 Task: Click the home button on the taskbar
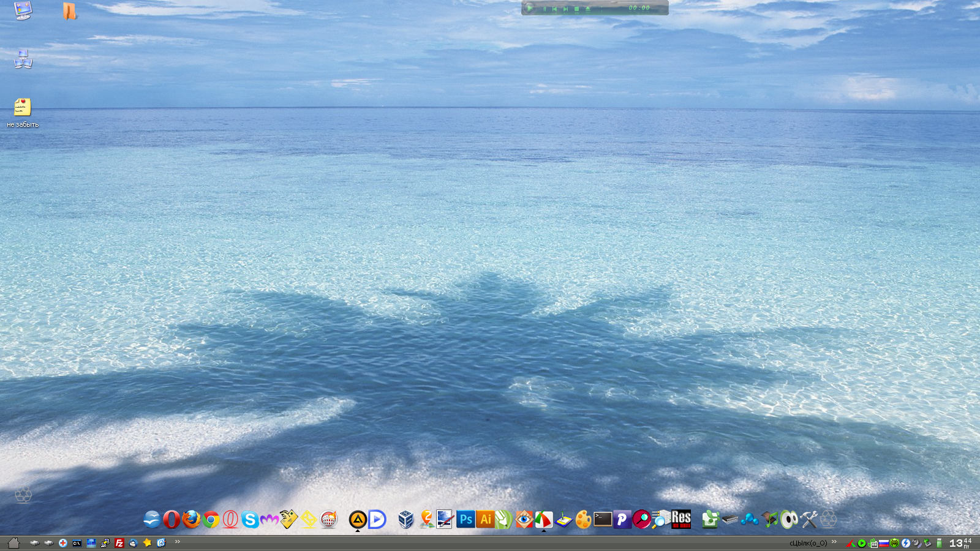pos(13,543)
